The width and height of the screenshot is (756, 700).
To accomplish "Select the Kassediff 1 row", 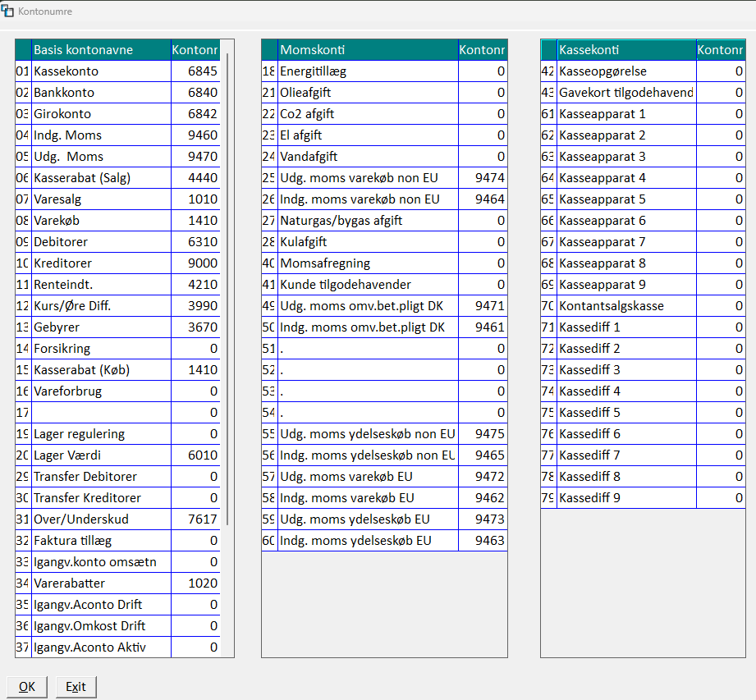I will [644, 327].
